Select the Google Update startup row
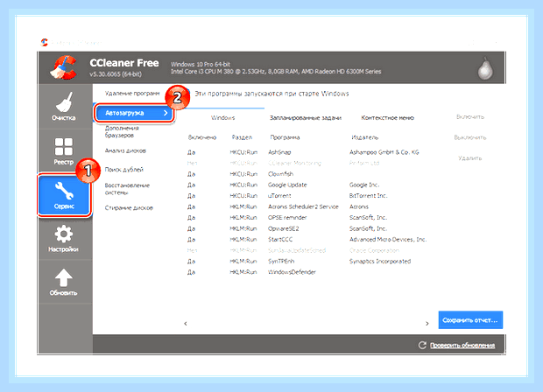The width and height of the screenshot is (543, 392). point(307,185)
